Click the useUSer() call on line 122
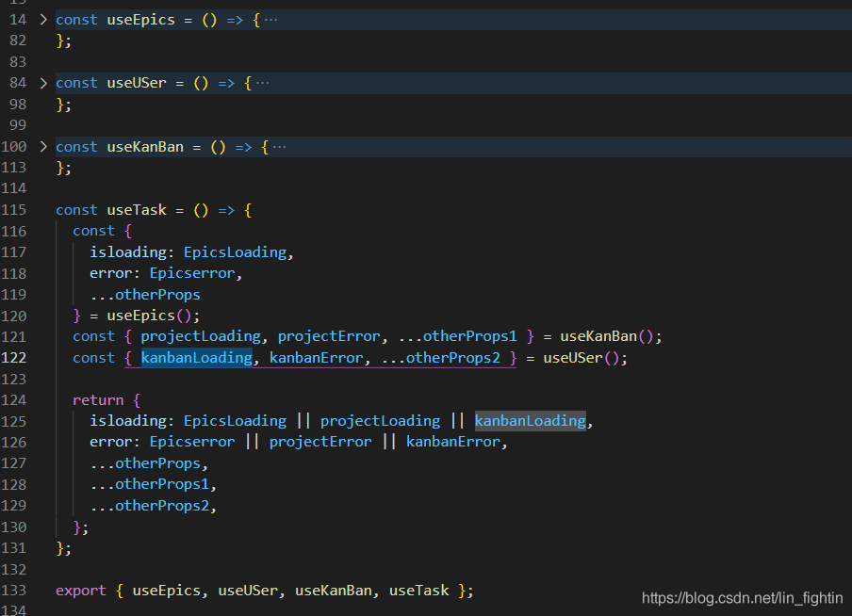Image resolution: width=852 pixels, height=616 pixels. coord(577,358)
